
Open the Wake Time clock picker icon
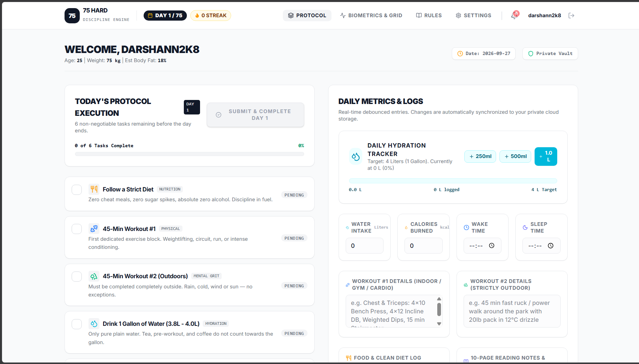coord(492,245)
